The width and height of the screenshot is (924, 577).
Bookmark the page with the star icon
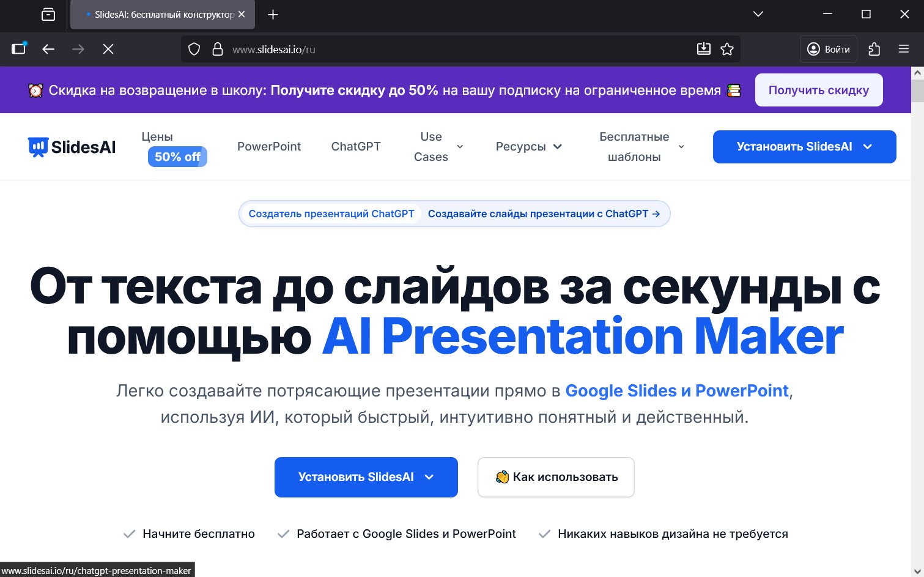(x=728, y=49)
